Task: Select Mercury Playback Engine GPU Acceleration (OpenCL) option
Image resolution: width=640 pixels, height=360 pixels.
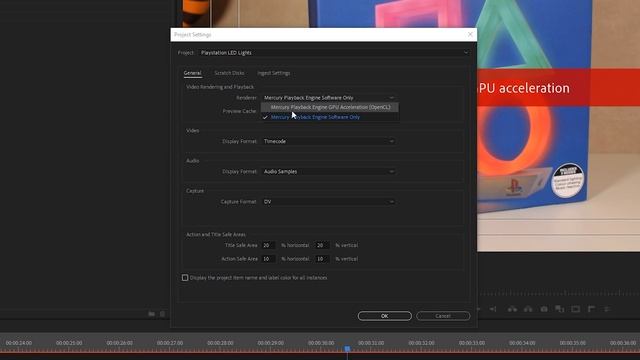Action: [330, 107]
